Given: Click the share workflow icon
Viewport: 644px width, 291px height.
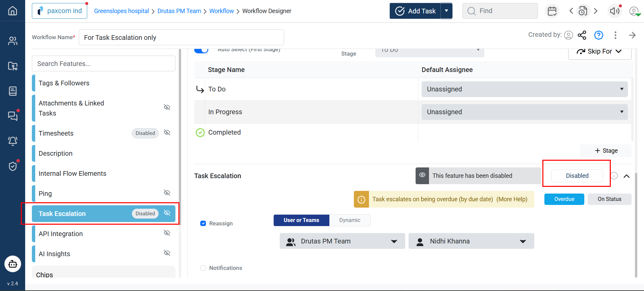Looking at the screenshot, I should click(x=582, y=35).
